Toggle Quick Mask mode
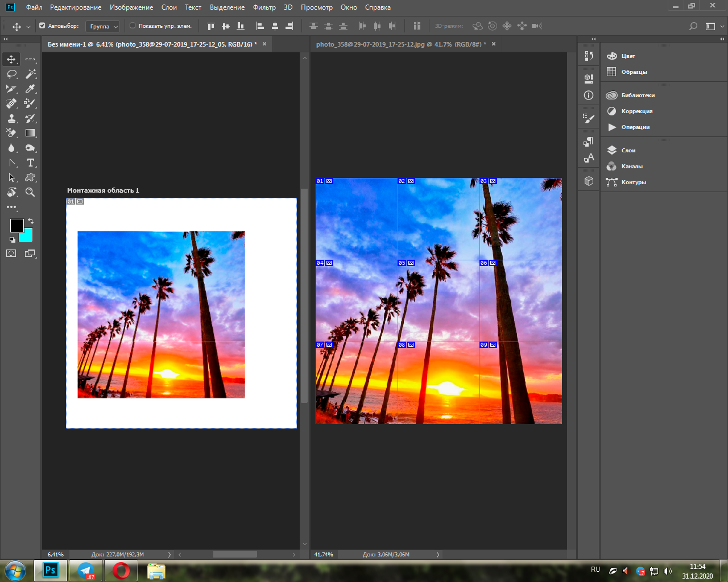Screen dimensions: 728x582 coord(11,253)
